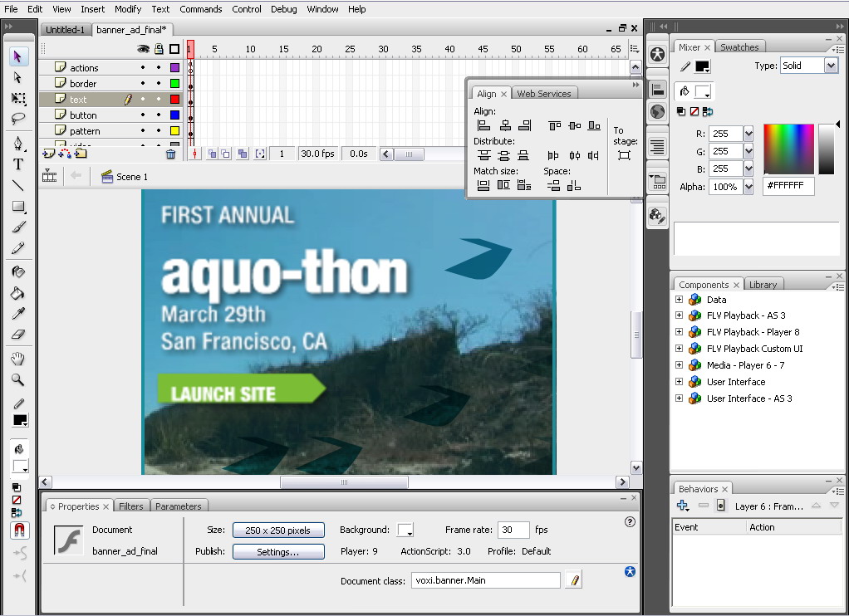Click the Publish Settings... button
This screenshot has width=849, height=616.
pos(278,551)
